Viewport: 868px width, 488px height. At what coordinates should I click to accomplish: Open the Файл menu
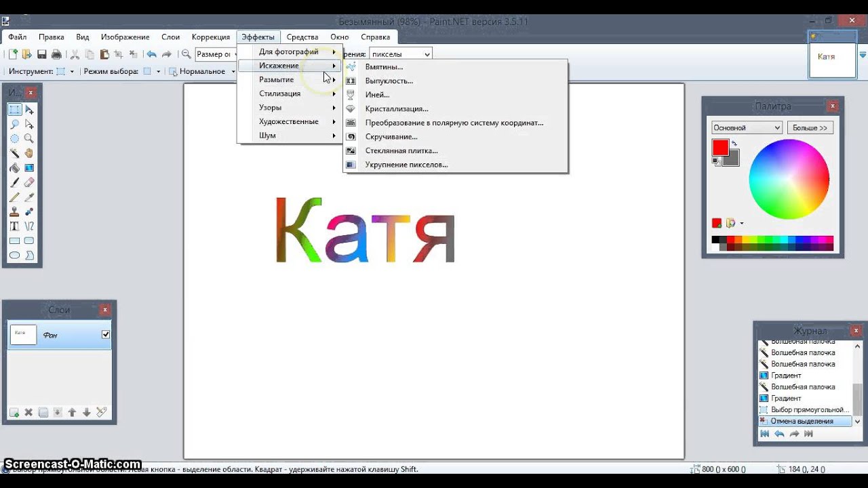pyautogui.click(x=18, y=37)
